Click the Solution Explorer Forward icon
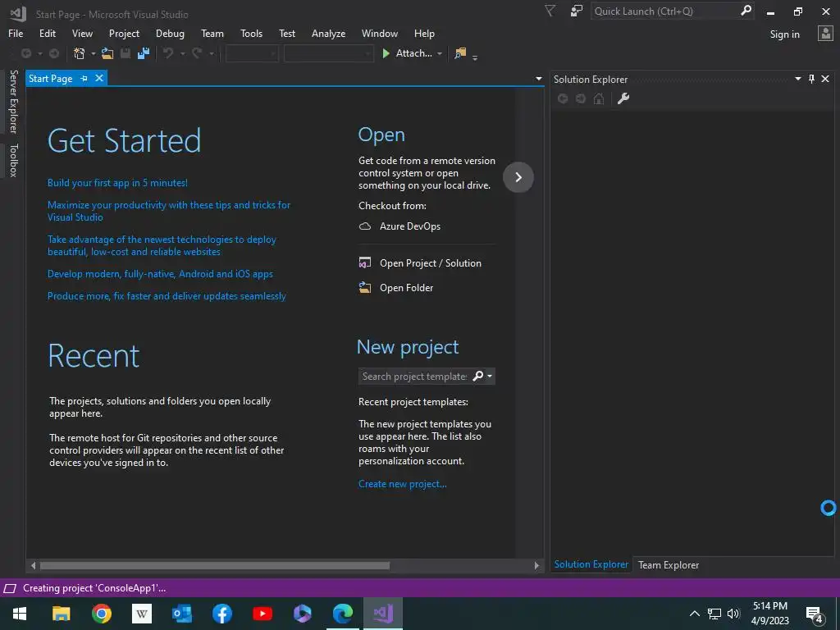This screenshot has width=840, height=630. coord(581,98)
